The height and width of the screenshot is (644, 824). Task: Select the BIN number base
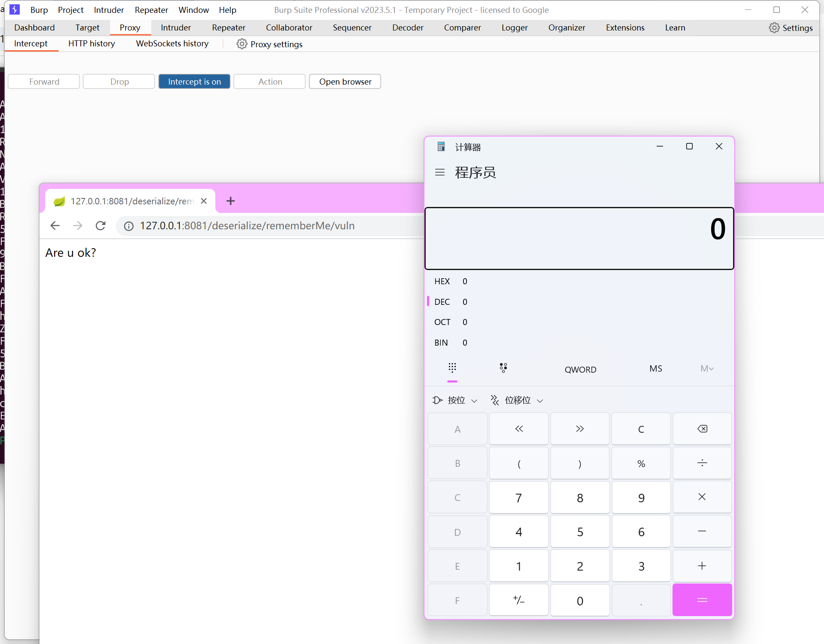[x=441, y=343]
